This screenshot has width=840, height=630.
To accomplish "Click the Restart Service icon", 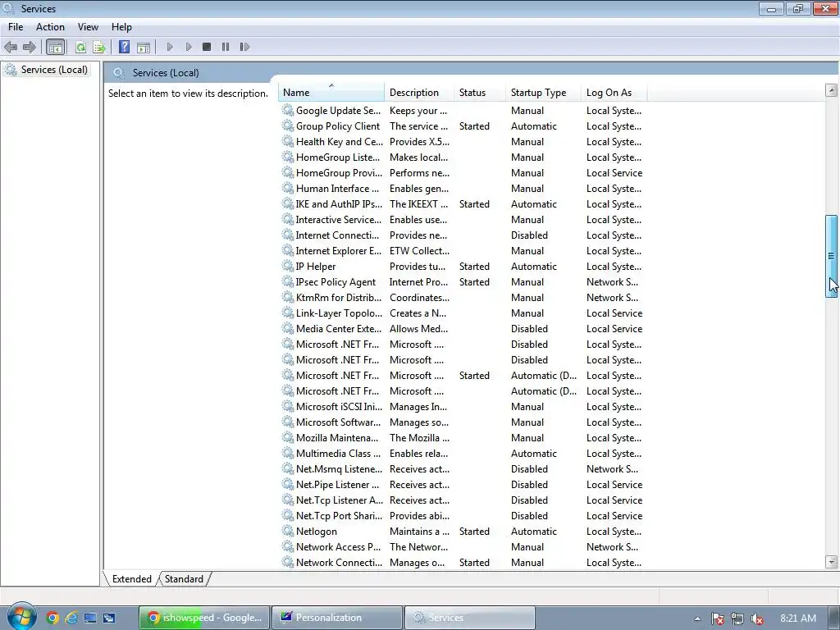I will (244, 47).
